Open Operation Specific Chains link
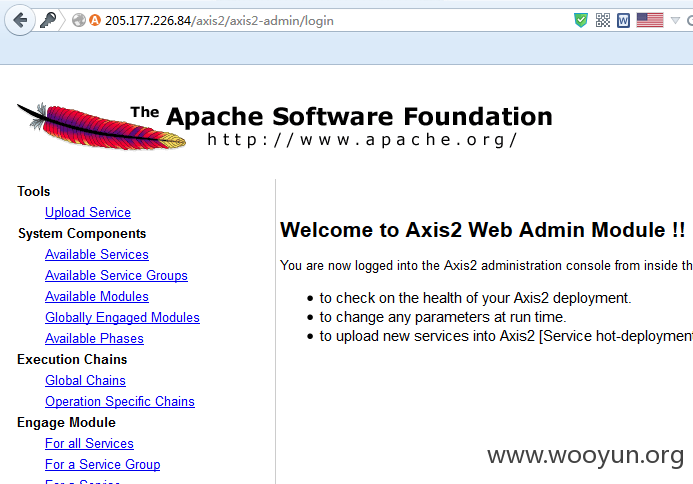Image resolution: width=693 pixels, height=484 pixels. [120, 401]
